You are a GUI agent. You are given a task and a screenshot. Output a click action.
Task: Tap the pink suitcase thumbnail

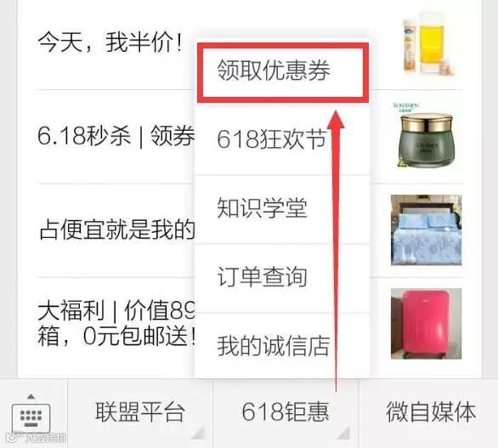tap(426, 323)
